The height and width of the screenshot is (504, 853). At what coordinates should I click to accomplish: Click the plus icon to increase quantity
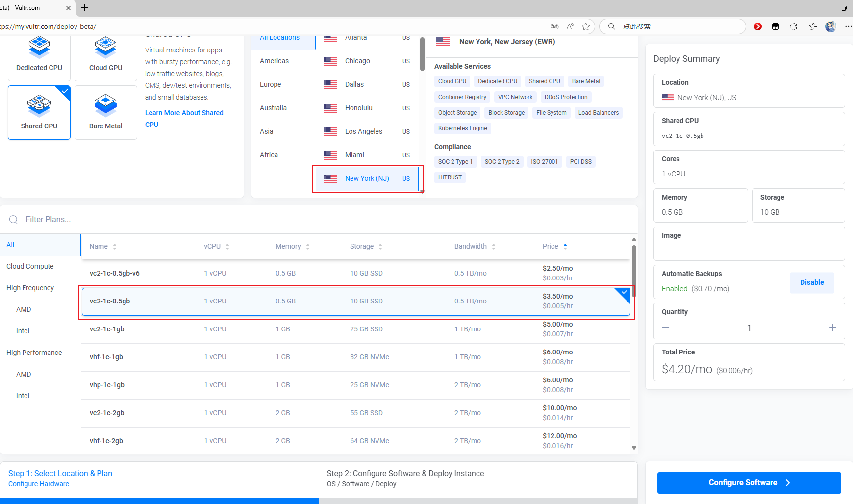point(832,328)
